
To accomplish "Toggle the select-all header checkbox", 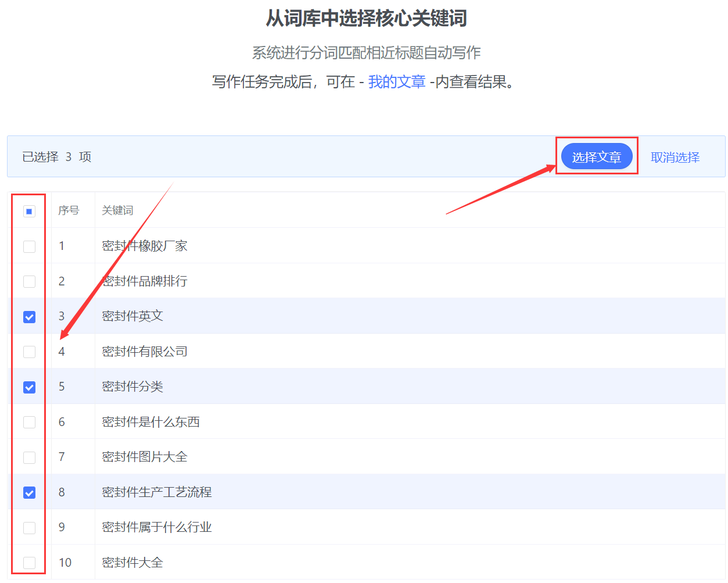I will click(x=29, y=211).
